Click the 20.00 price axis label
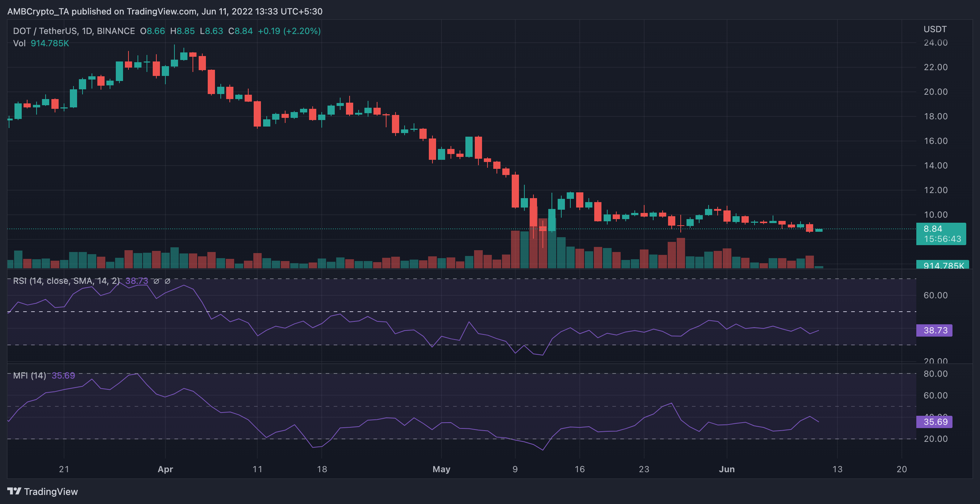 935,91
